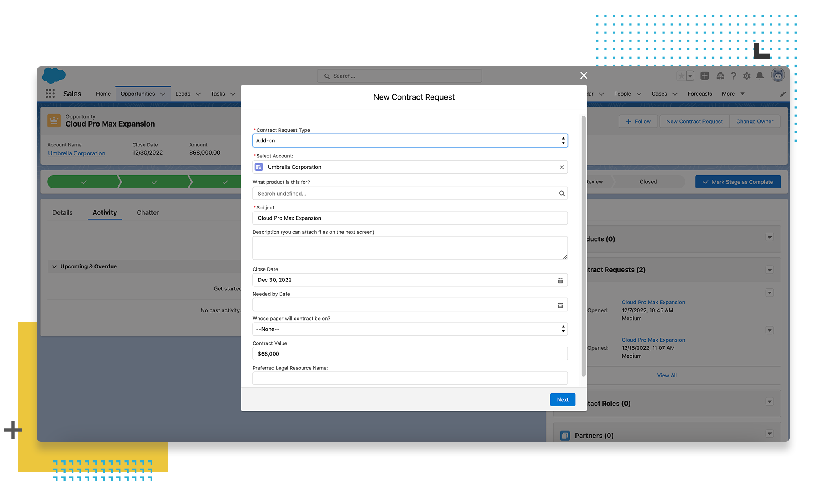Go to the Home tab

pos(103,94)
